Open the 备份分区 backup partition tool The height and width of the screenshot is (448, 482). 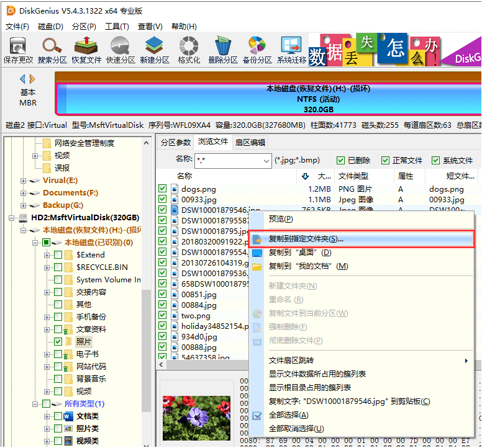click(257, 50)
